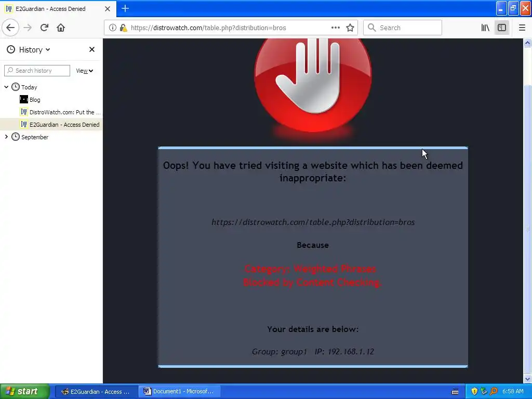
Task: Close the E2Guardian tab
Action: click(108, 9)
